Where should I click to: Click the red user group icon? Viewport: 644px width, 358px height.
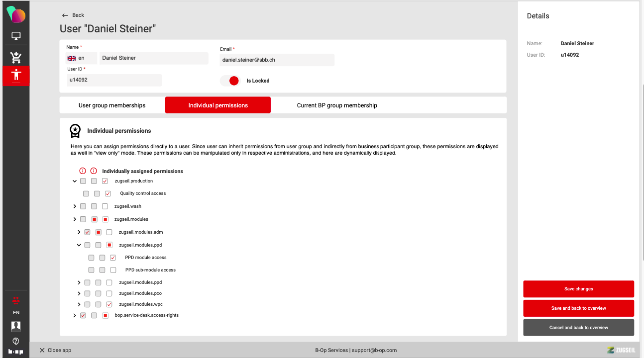tap(16, 300)
